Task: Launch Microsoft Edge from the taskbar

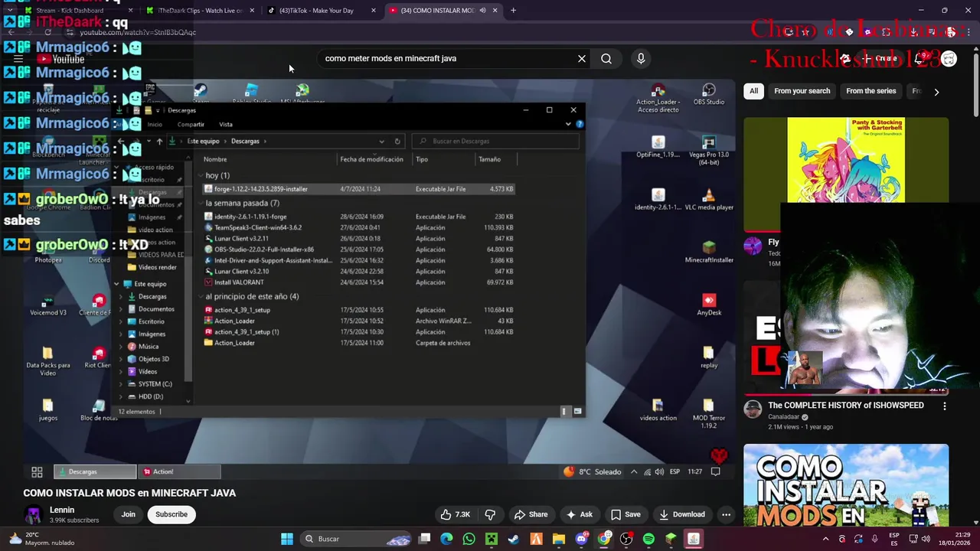Action: point(447,539)
